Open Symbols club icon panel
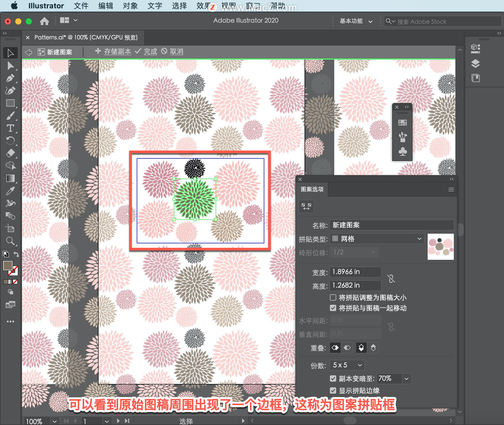The width and height of the screenshot is (504, 425). pos(402,151)
